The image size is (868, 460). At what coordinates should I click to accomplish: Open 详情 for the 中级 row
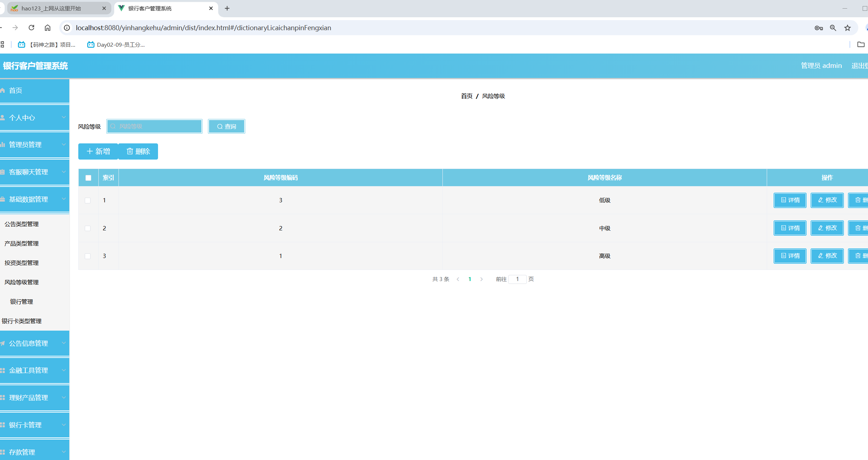pos(790,228)
